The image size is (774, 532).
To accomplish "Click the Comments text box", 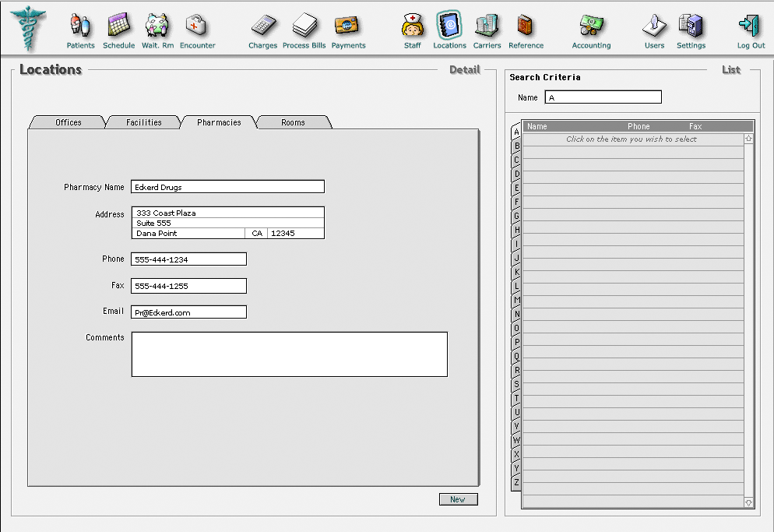I will [289, 354].
